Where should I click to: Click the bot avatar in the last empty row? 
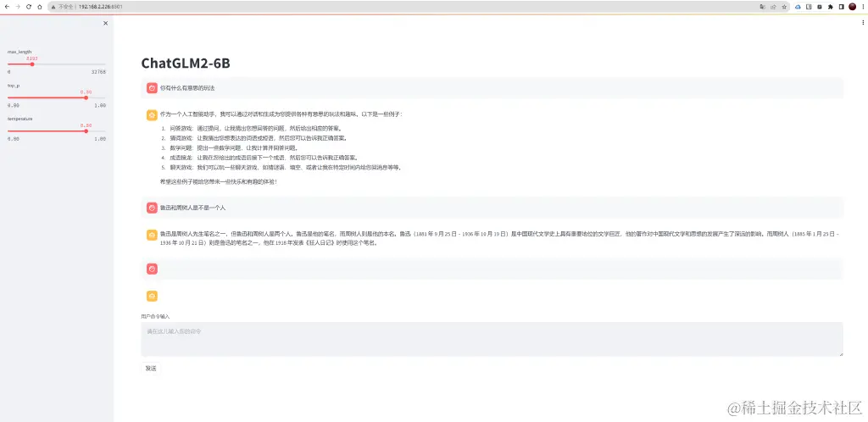[x=152, y=296]
